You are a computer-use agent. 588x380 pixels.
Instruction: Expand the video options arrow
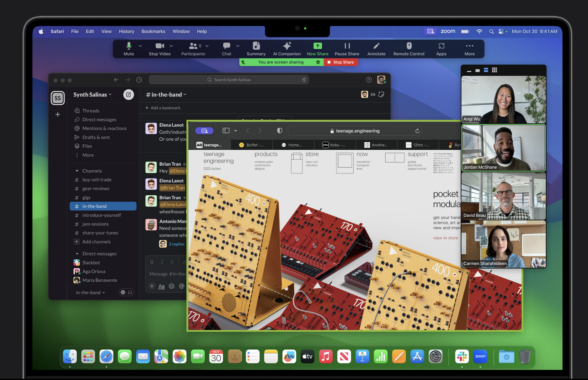[171, 46]
